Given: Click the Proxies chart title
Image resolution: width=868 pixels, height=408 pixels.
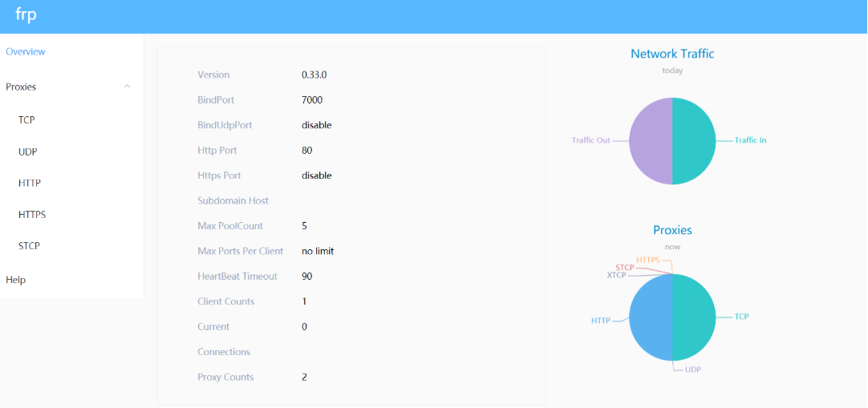Looking at the screenshot, I should [672, 230].
